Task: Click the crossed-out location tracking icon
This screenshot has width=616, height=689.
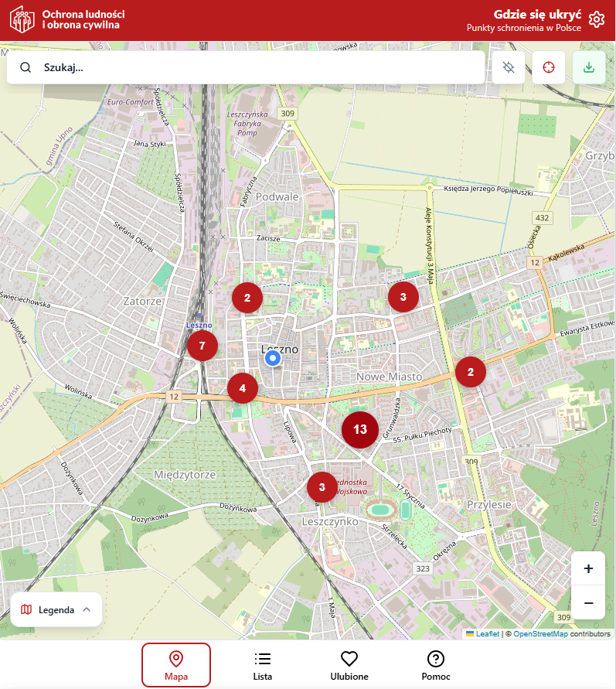Action: (509, 67)
